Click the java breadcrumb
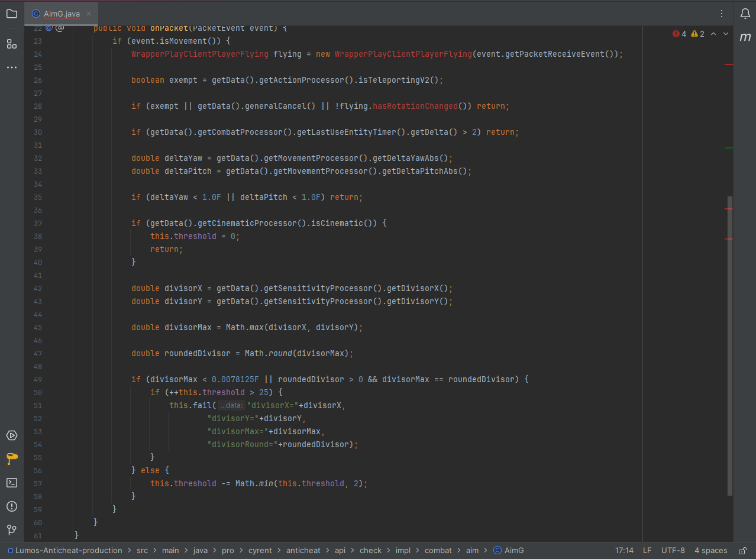The width and height of the screenshot is (756, 559). pyautogui.click(x=200, y=550)
